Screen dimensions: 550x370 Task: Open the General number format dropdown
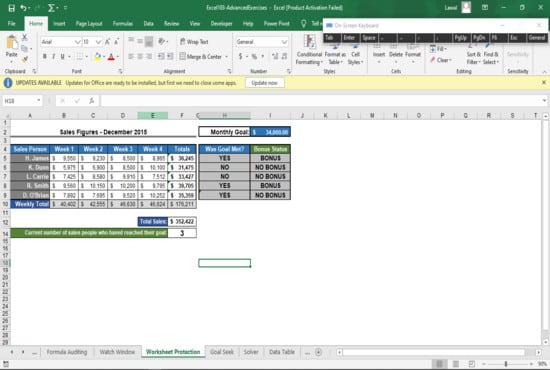point(284,42)
